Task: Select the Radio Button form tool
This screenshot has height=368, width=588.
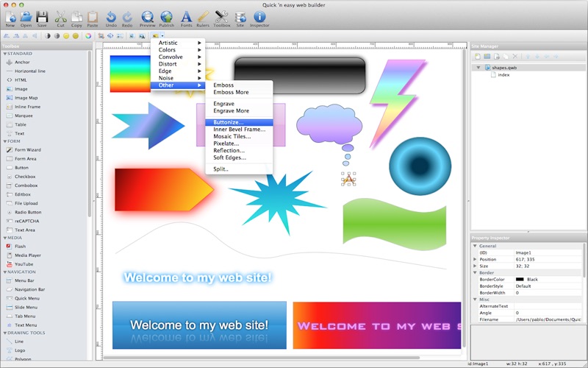Action: (x=28, y=212)
